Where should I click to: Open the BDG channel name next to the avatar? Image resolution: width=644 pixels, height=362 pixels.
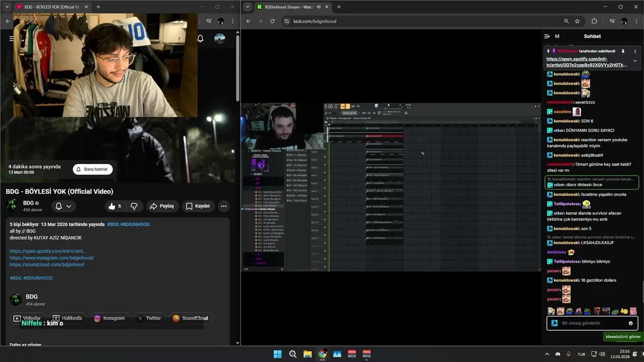[x=29, y=203]
